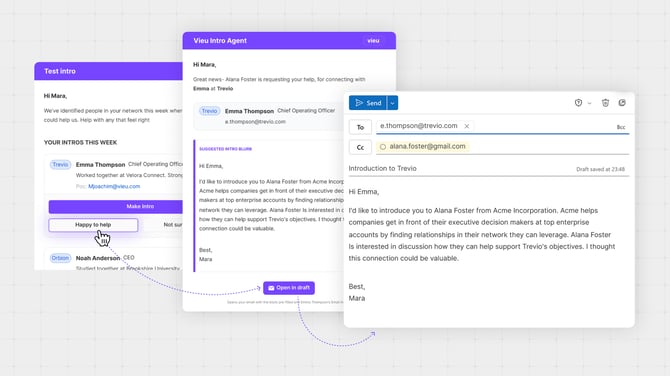This screenshot has height=376, width=670.
Task: Select the alana.foster@gmail.com Cc chip
Action: [x=423, y=147]
